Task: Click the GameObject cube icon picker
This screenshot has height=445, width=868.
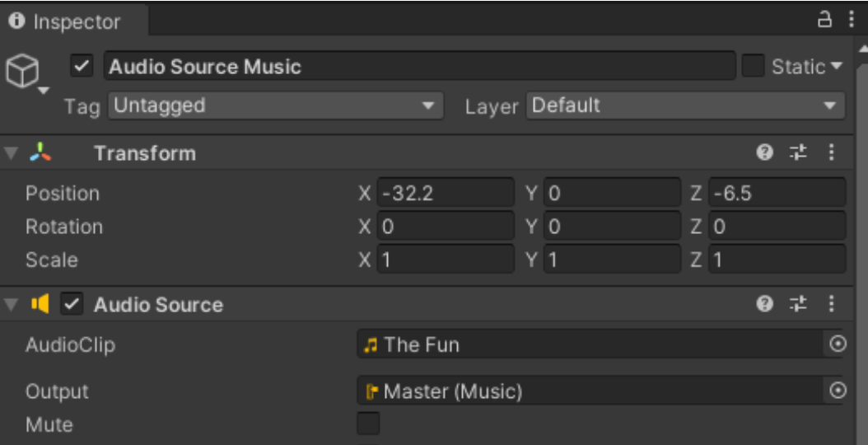Action: (x=21, y=73)
